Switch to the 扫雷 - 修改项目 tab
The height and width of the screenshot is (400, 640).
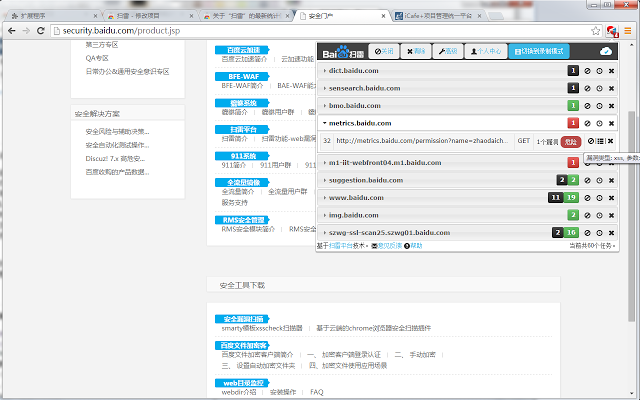point(149,16)
